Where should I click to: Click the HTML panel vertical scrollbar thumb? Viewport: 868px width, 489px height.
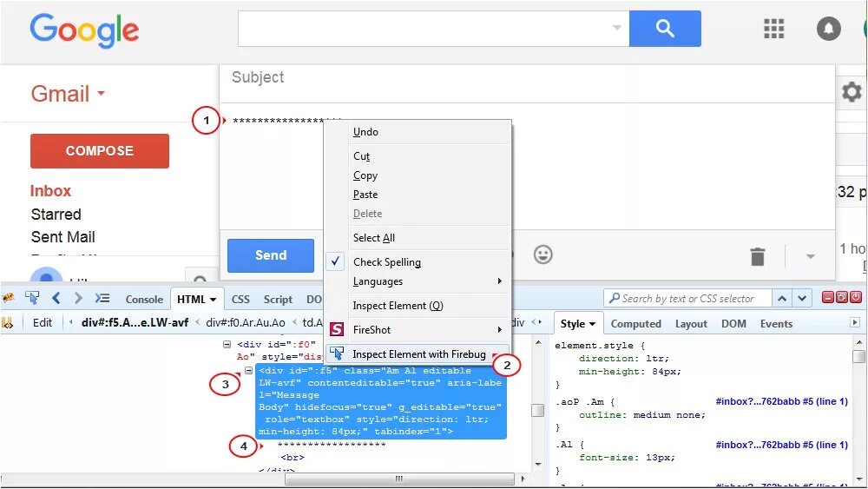pos(537,410)
